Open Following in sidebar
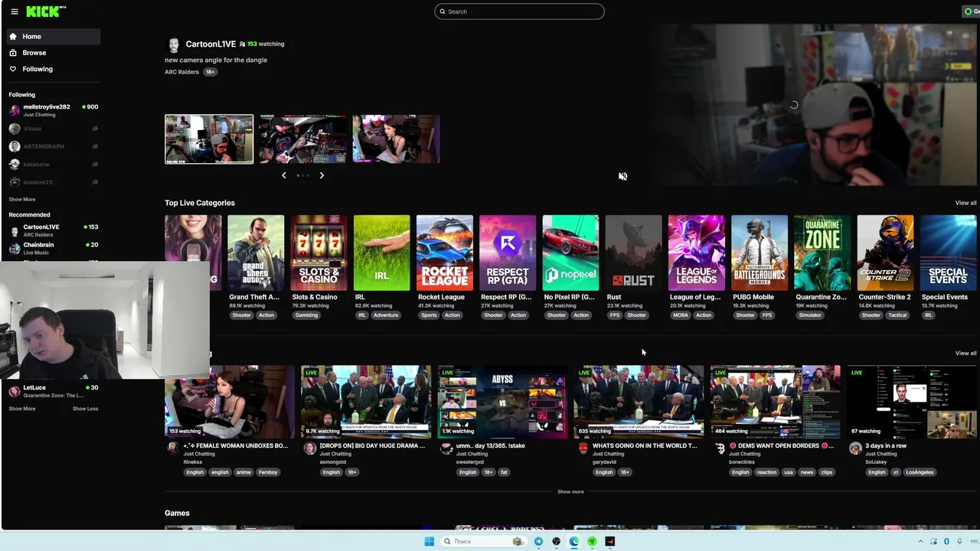Image resolution: width=980 pixels, height=551 pixels. click(53, 69)
